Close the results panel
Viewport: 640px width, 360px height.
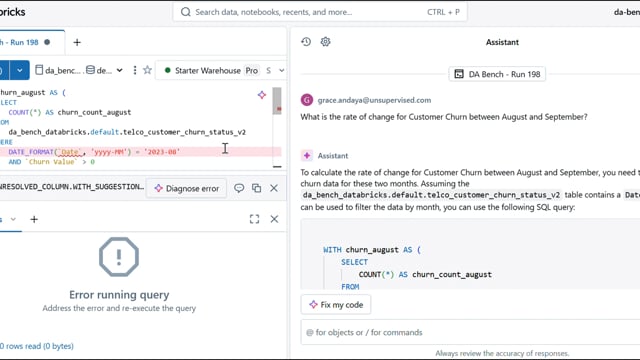coord(274,219)
